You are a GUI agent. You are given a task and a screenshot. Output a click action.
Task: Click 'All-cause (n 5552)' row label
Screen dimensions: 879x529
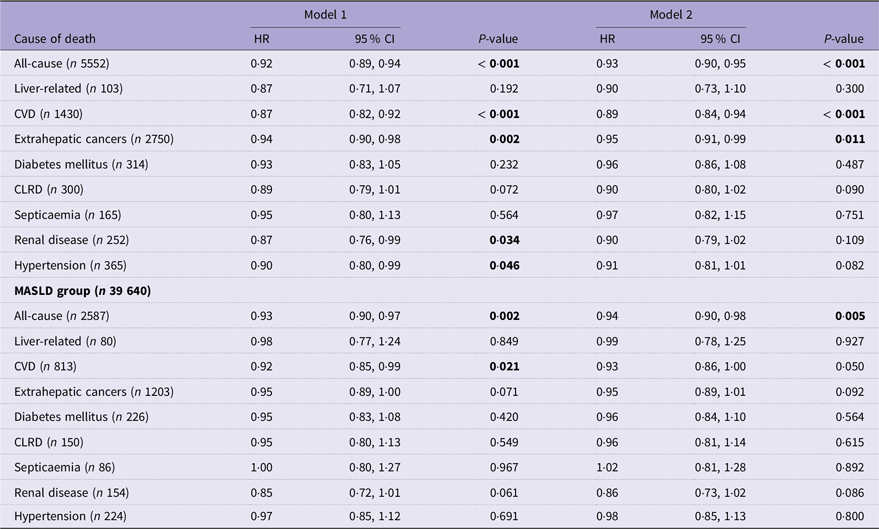[62, 63]
